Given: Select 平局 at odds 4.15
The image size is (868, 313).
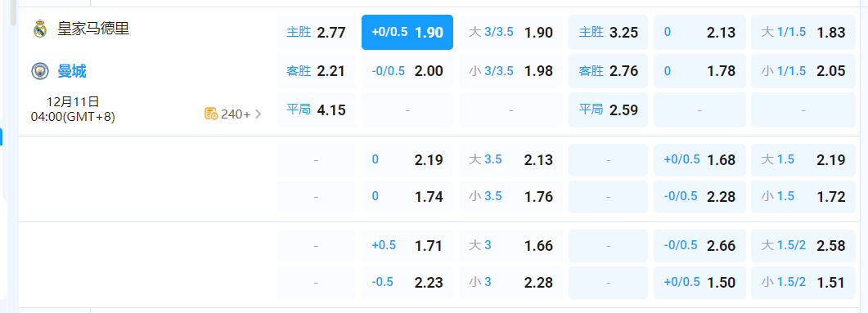Looking at the screenshot, I should pyautogui.click(x=316, y=110).
